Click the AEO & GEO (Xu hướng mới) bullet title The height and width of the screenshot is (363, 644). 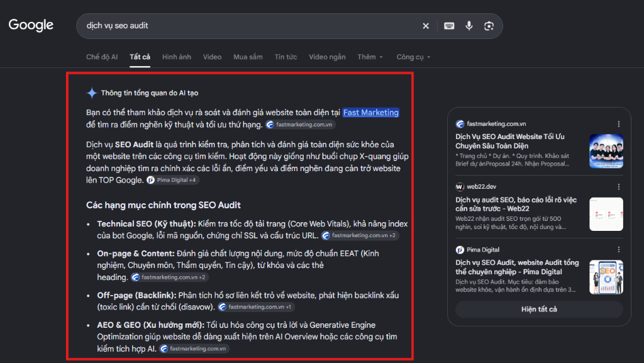coord(150,325)
